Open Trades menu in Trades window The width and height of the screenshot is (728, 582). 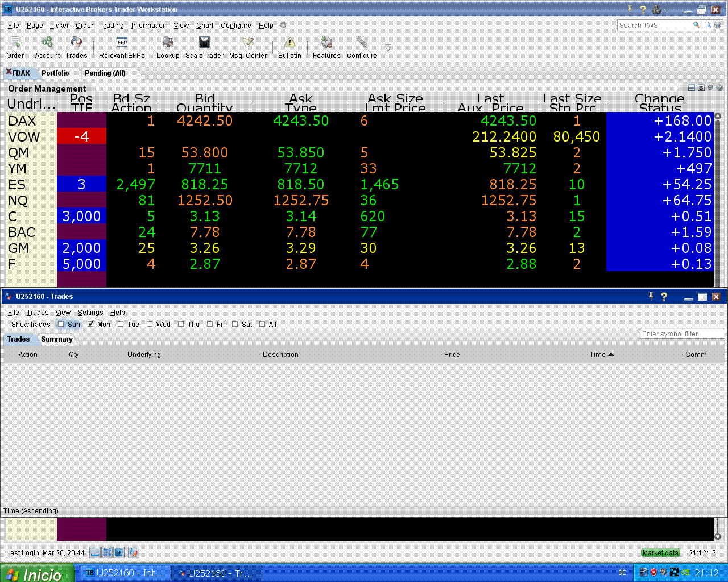click(38, 312)
